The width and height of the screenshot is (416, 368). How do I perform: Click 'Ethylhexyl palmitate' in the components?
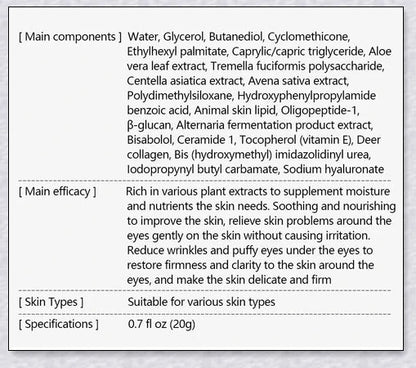[177, 52]
